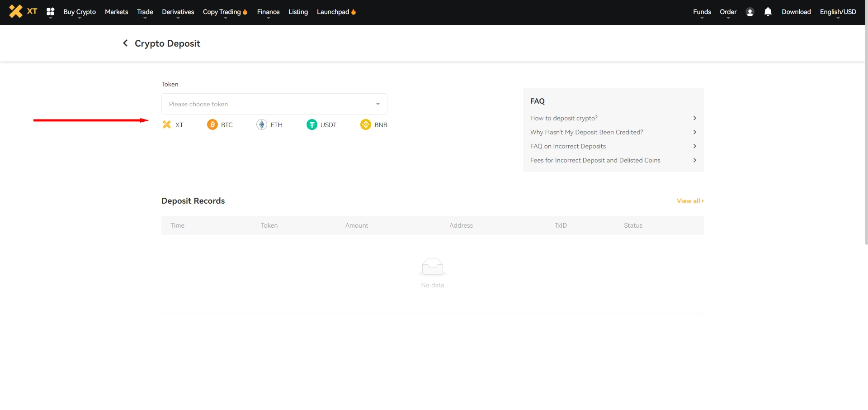Expand the Order menu

click(728, 12)
